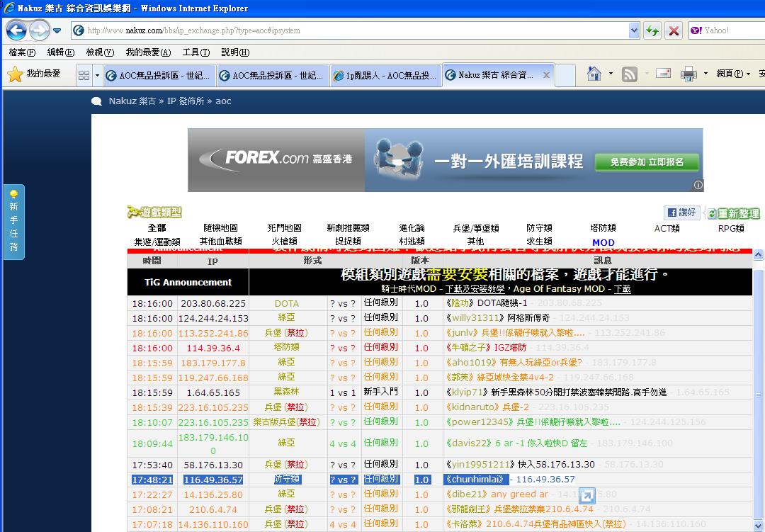Click the 重新整理 refresh list button
The image size is (765, 532).
pyautogui.click(x=733, y=213)
